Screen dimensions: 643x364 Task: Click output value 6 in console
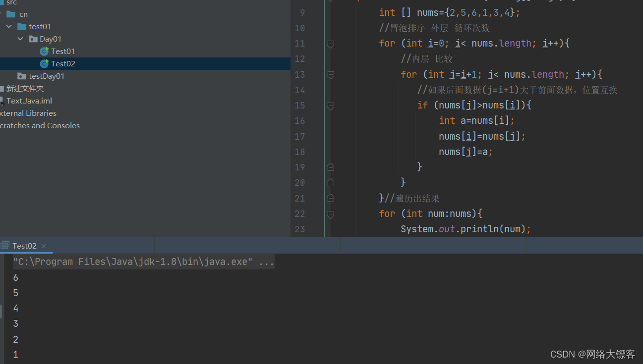[16, 278]
